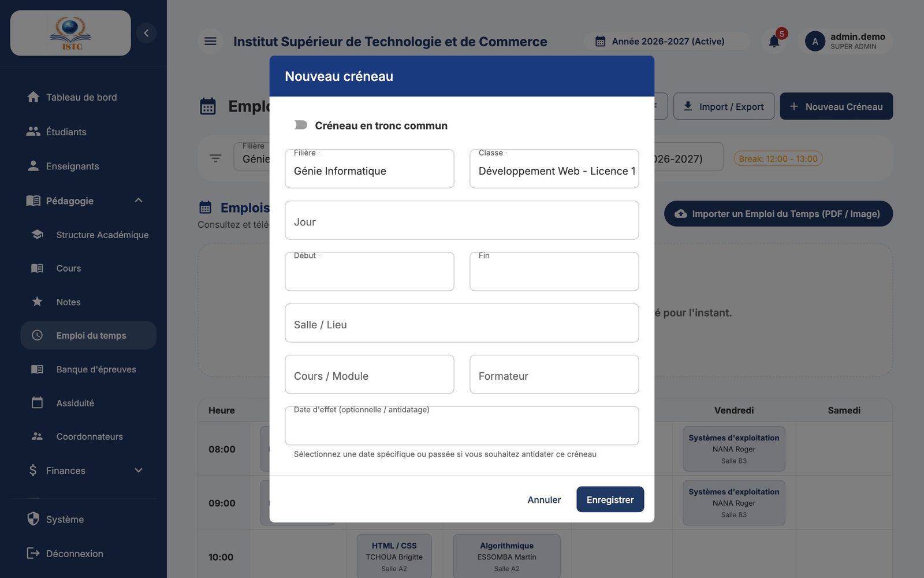924x578 pixels.
Task: Open the Jour dropdown
Action: (461, 220)
